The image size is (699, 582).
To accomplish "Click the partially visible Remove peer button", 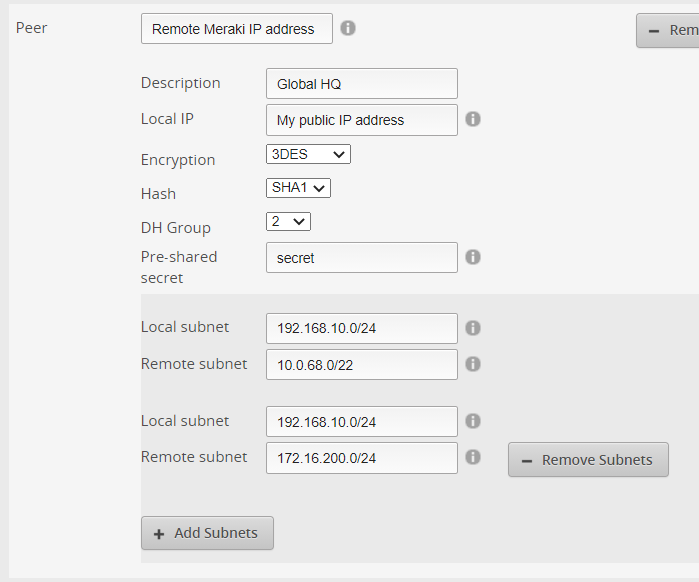I will tap(668, 30).
